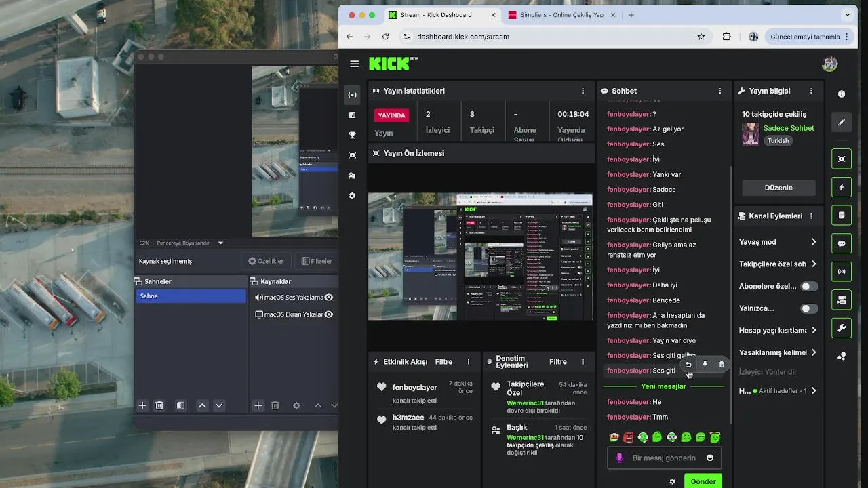Image resolution: width=868 pixels, height=488 pixels.
Task: Reload the Kick dashboard page
Action: (385, 37)
